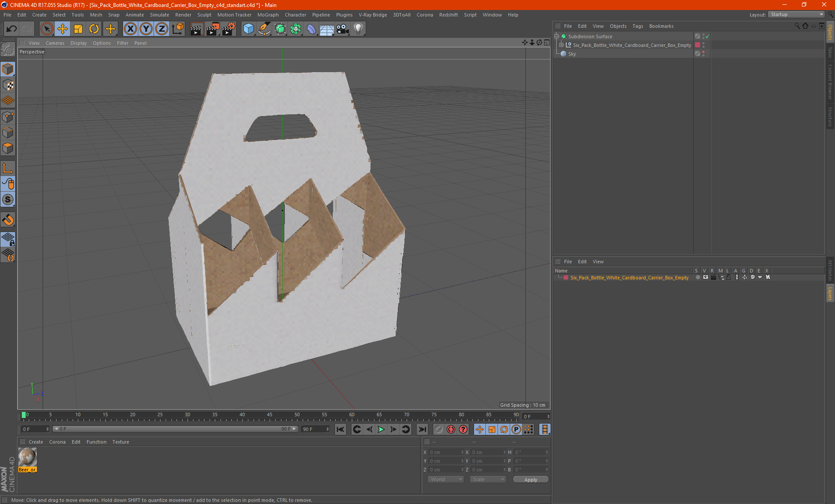Toggle Enable Snap S icon
Screen dimensions: 835x504
(8, 200)
